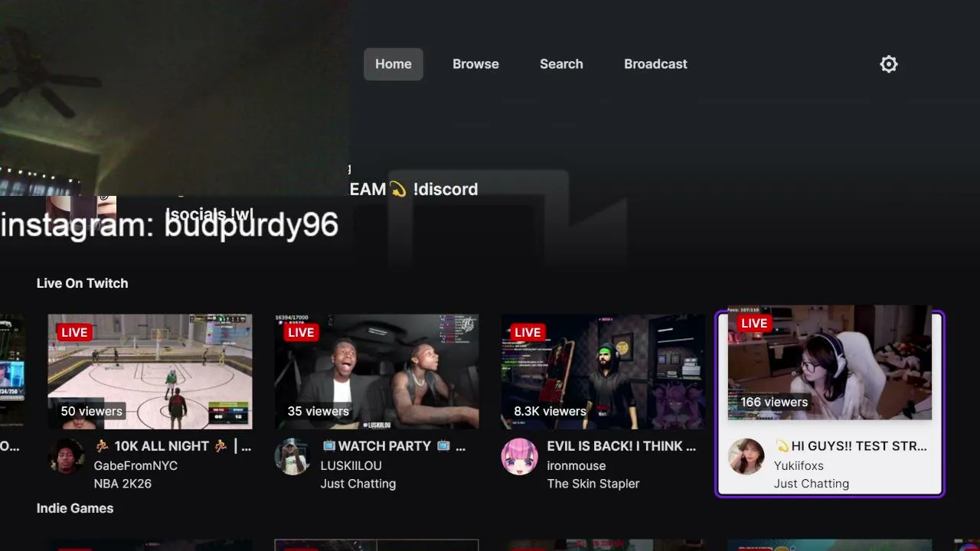Screen dimensions: 980x551
Task: Go to the Search tab
Action: click(x=561, y=64)
